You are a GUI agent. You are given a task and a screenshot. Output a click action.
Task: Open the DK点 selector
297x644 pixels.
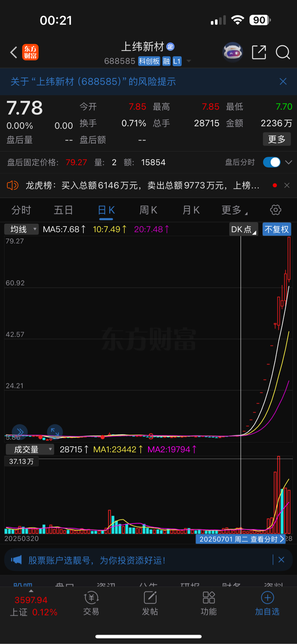click(243, 229)
